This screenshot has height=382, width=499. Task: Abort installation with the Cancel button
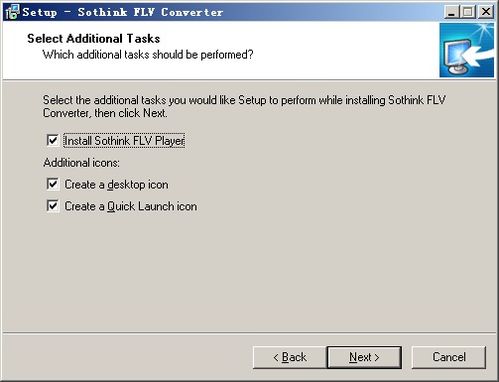pos(449,357)
